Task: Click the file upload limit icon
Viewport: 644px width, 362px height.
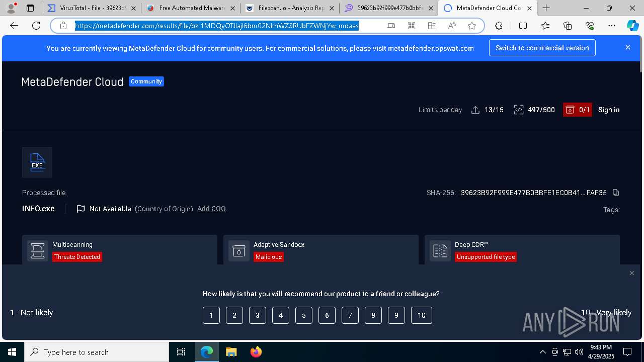Action: tap(475, 110)
